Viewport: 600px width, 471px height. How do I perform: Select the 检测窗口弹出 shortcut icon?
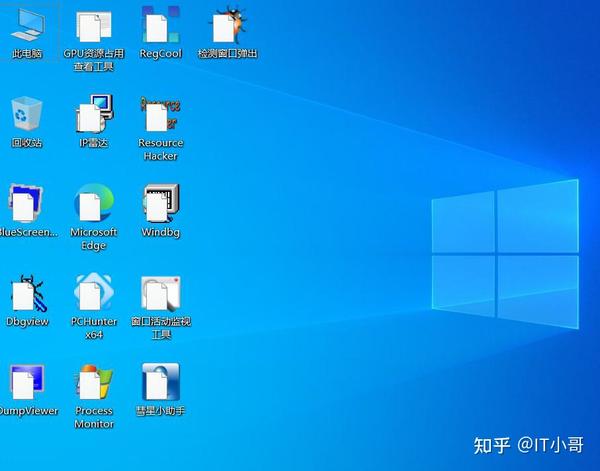coord(228,25)
